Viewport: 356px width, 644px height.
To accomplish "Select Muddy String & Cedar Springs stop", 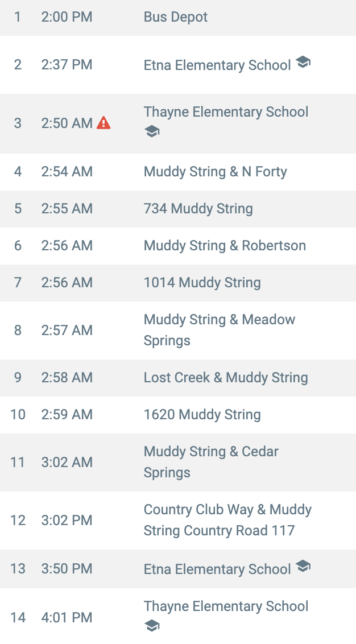I will 178,462.
